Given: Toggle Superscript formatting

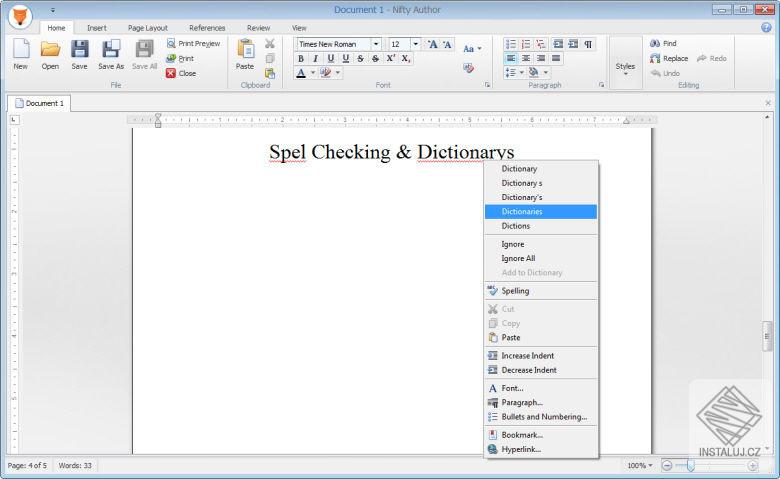Looking at the screenshot, I should (x=391, y=59).
